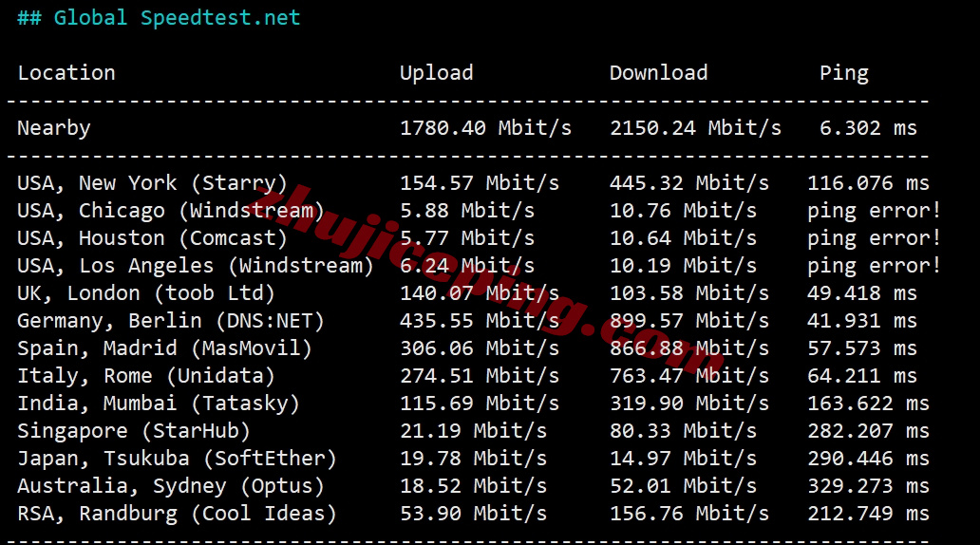Click the Singapore (StarHub) location text
The height and width of the screenshot is (545, 980).
pyautogui.click(x=134, y=431)
